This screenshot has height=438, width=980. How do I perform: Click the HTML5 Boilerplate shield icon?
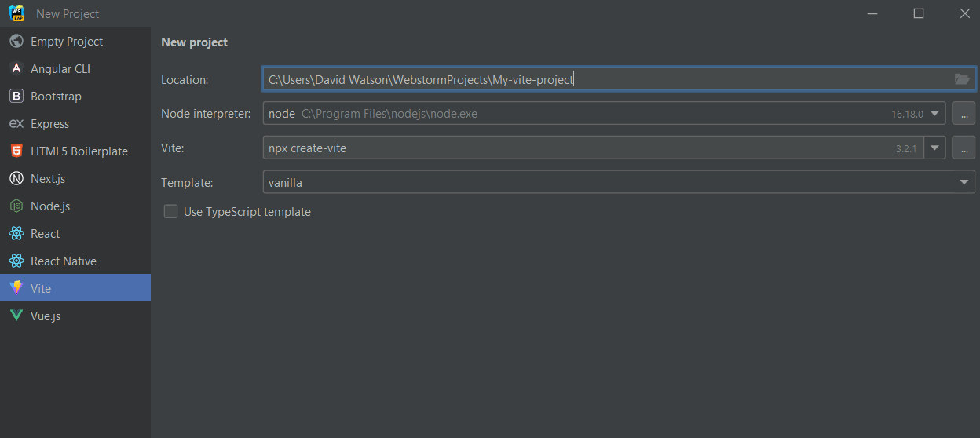point(16,151)
